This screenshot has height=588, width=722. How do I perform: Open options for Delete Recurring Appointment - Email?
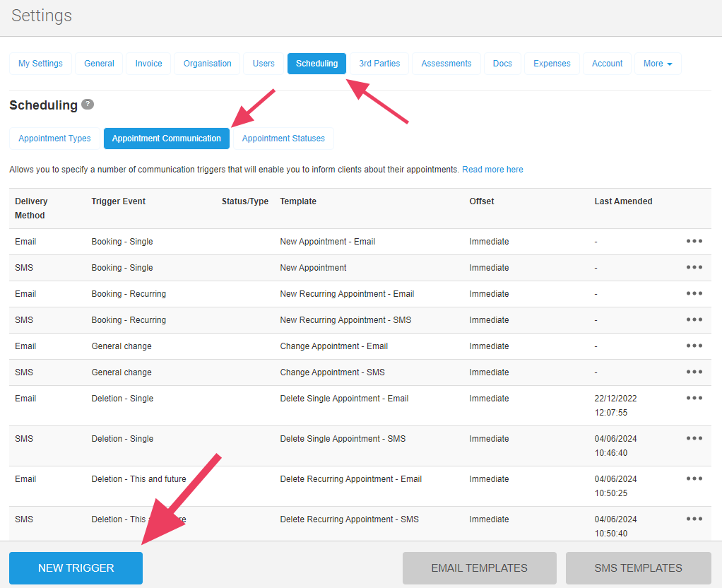tap(694, 478)
